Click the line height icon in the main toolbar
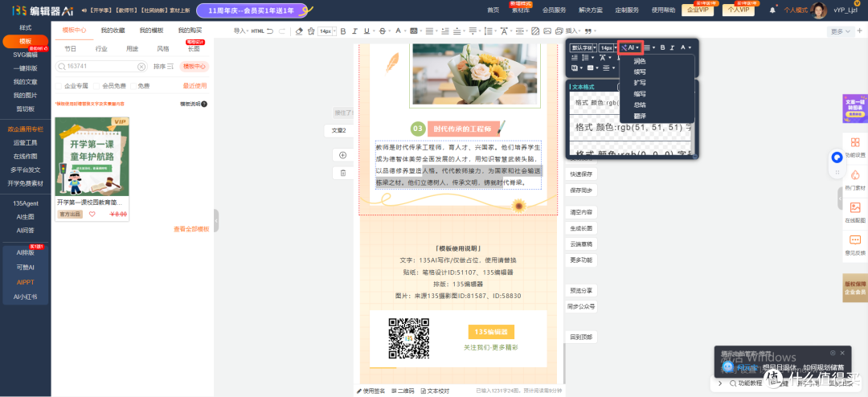868x397 pixels. [x=489, y=31]
